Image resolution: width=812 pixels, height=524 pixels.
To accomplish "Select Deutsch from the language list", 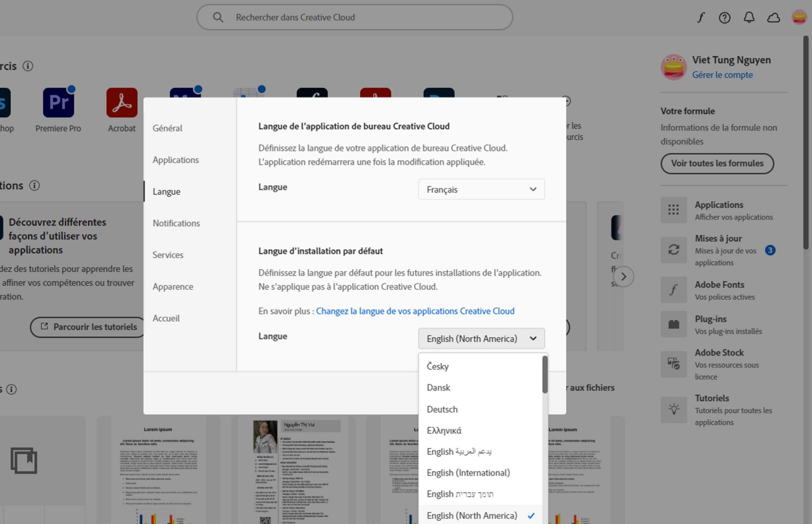I will [x=442, y=409].
